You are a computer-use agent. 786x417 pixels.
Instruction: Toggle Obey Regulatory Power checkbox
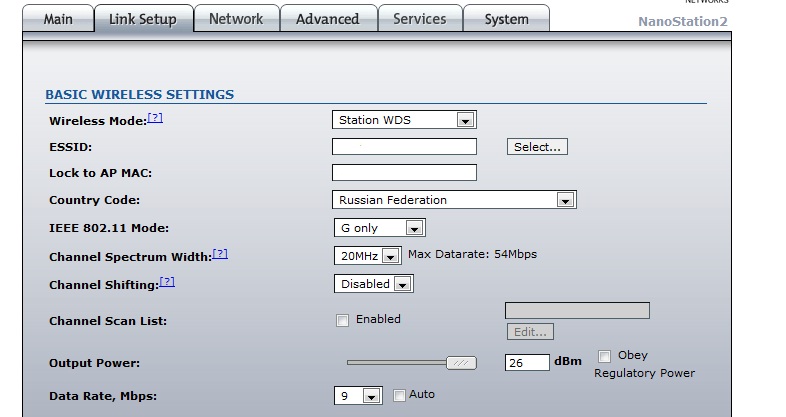coord(605,356)
